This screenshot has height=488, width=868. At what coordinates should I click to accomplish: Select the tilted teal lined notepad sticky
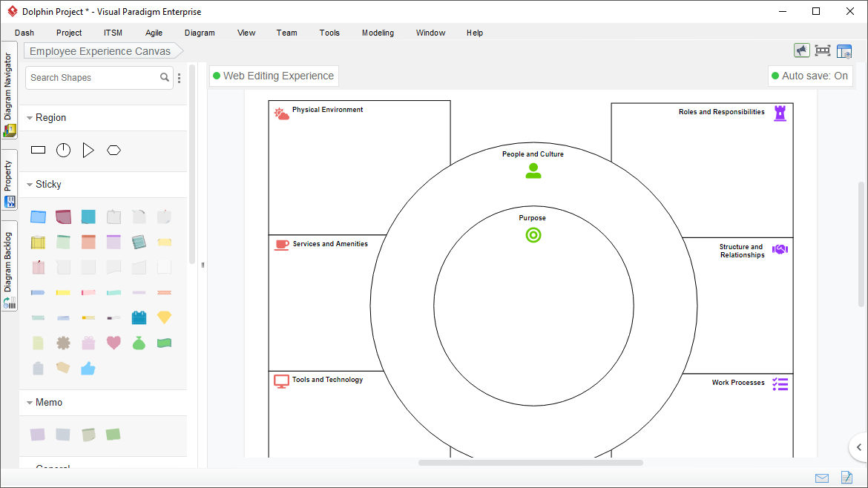pyautogui.click(x=139, y=242)
